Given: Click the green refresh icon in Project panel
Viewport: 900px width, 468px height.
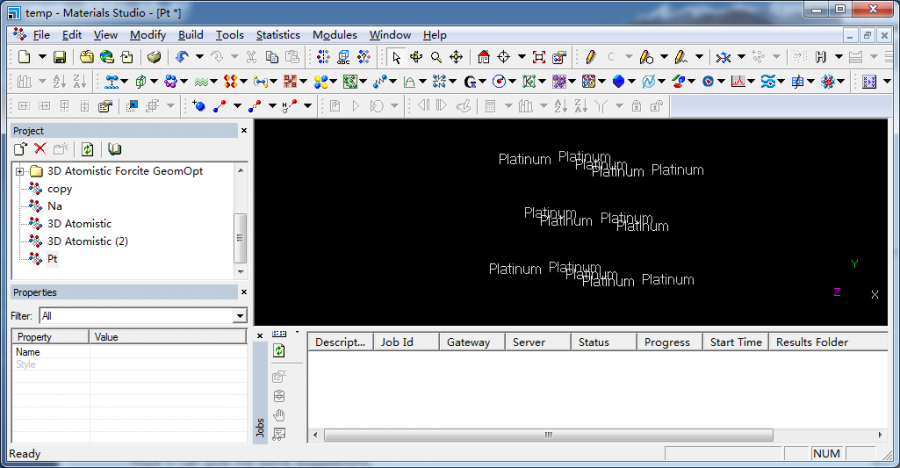Looking at the screenshot, I should (x=87, y=149).
